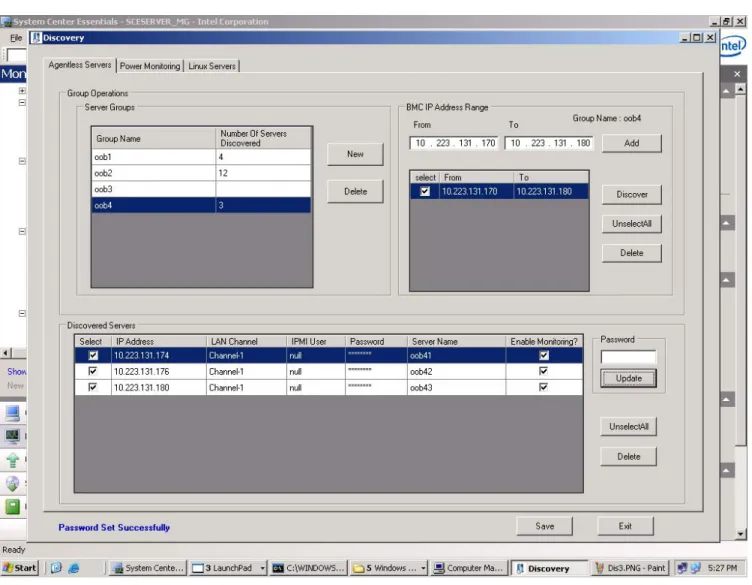752x585 pixels.
Task: Select the oob3 server group row
Action: [x=201, y=189]
